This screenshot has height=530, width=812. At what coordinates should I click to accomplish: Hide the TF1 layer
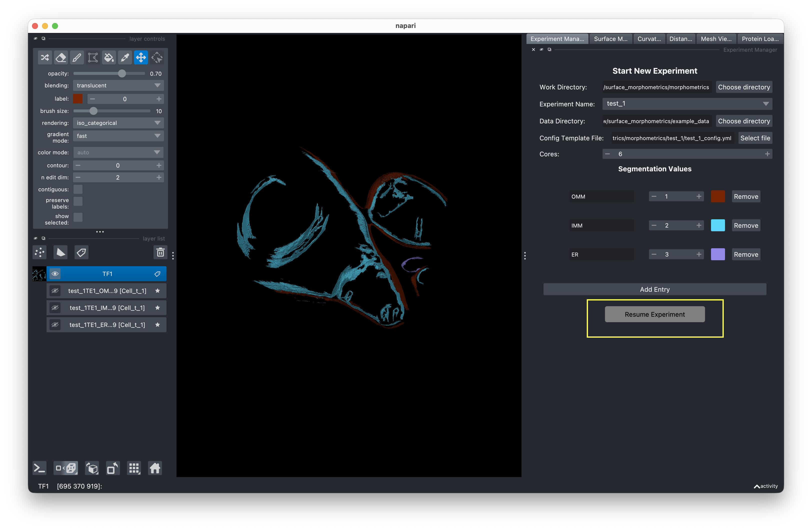(x=55, y=274)
